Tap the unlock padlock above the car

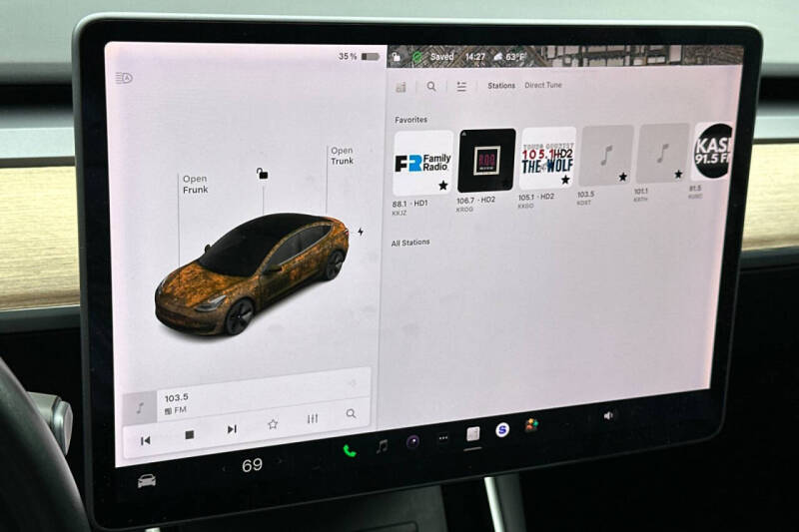point(262,174)
